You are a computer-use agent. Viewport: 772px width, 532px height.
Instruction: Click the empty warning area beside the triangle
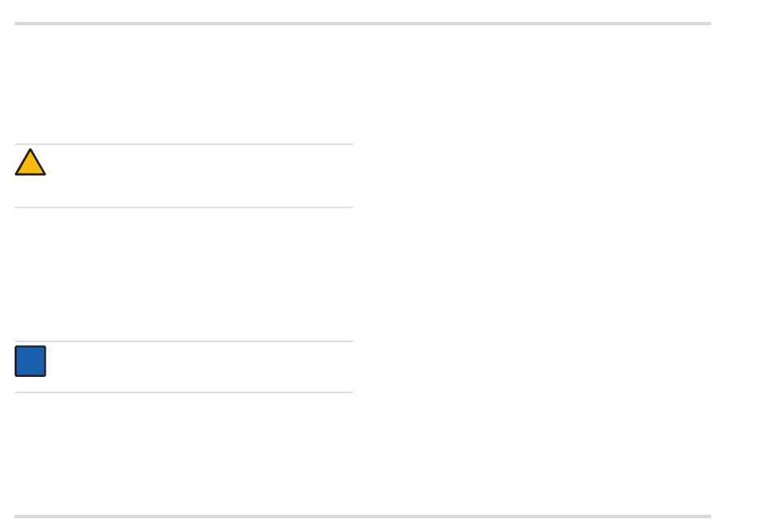[x=200, y=175]
